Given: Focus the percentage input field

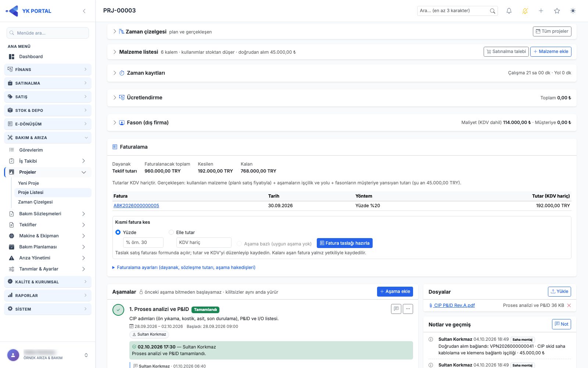Looking at the screenshot, I should [143, 243].
